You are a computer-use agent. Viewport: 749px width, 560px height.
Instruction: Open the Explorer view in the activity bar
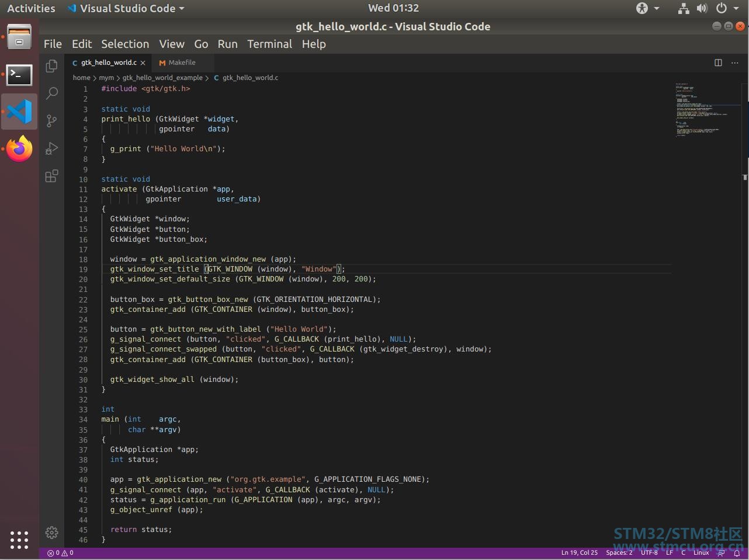pos(51,66)
